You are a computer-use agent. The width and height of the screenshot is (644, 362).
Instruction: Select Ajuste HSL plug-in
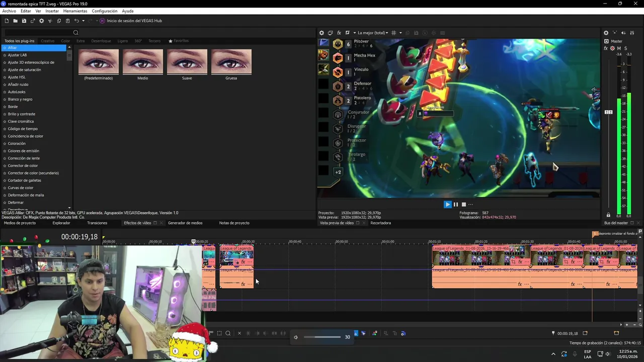tap(17, 77)
